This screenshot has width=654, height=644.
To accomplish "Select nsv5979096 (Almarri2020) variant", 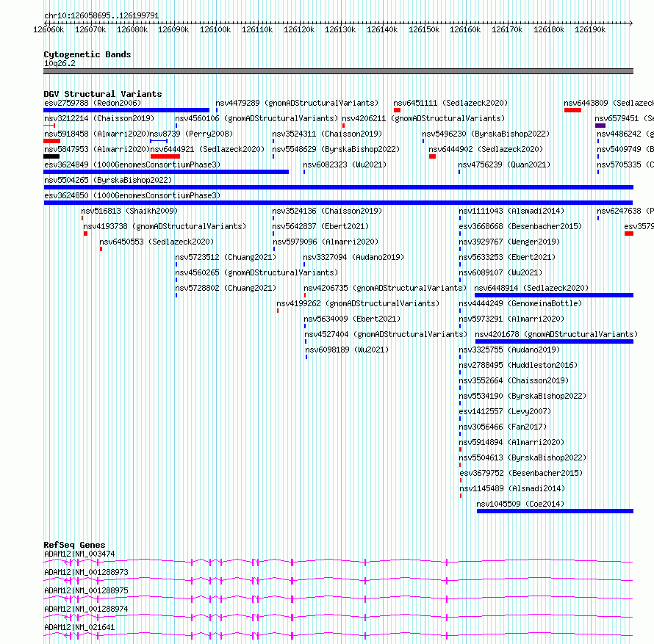I will (x=326, y=242).
